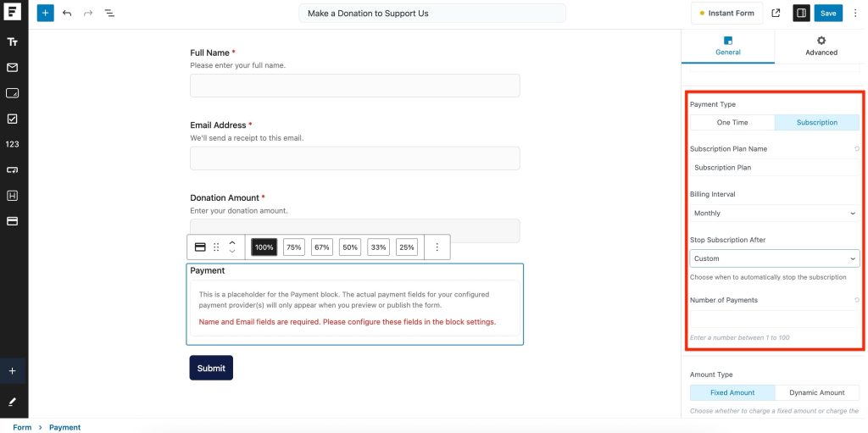Set block width to 50%

[x=350, y=247]
